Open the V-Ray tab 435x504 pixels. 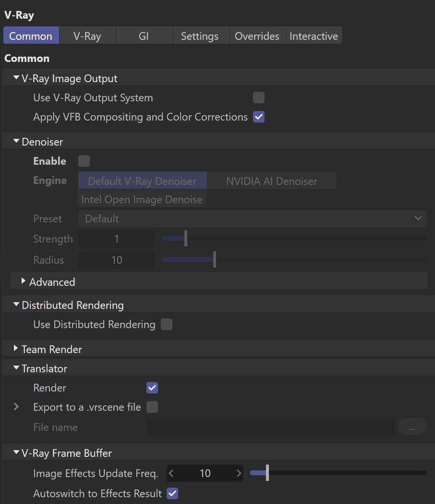coord(87,36)
